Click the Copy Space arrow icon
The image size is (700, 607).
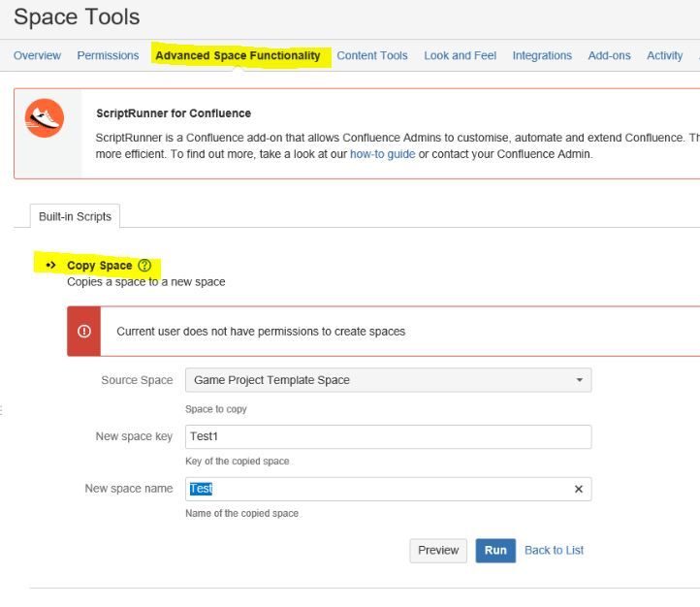point(50,265)
